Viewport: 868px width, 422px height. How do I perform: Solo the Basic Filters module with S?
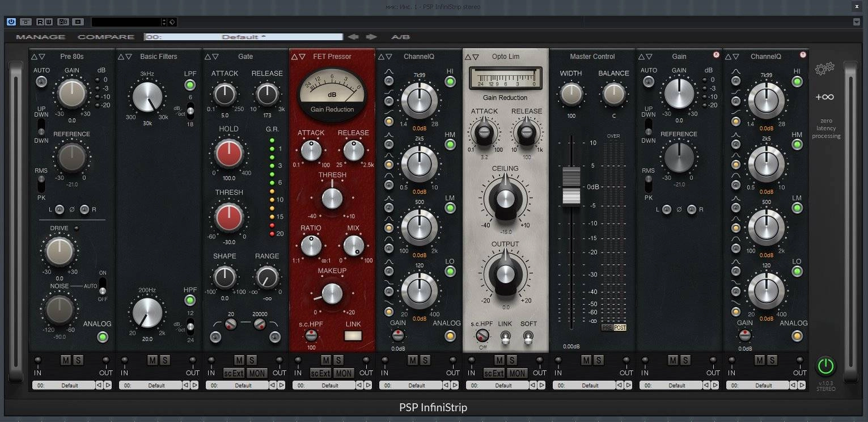(165, 360)
